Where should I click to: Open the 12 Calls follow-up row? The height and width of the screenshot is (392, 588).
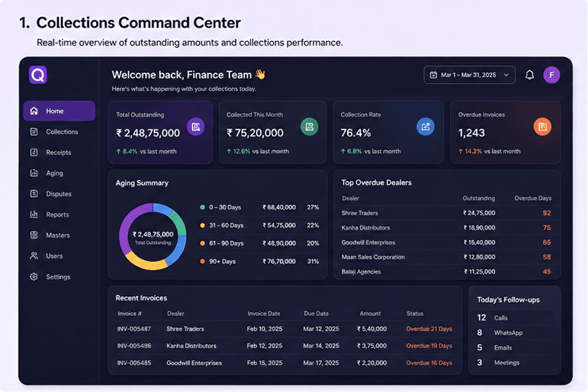click(515, 318)
